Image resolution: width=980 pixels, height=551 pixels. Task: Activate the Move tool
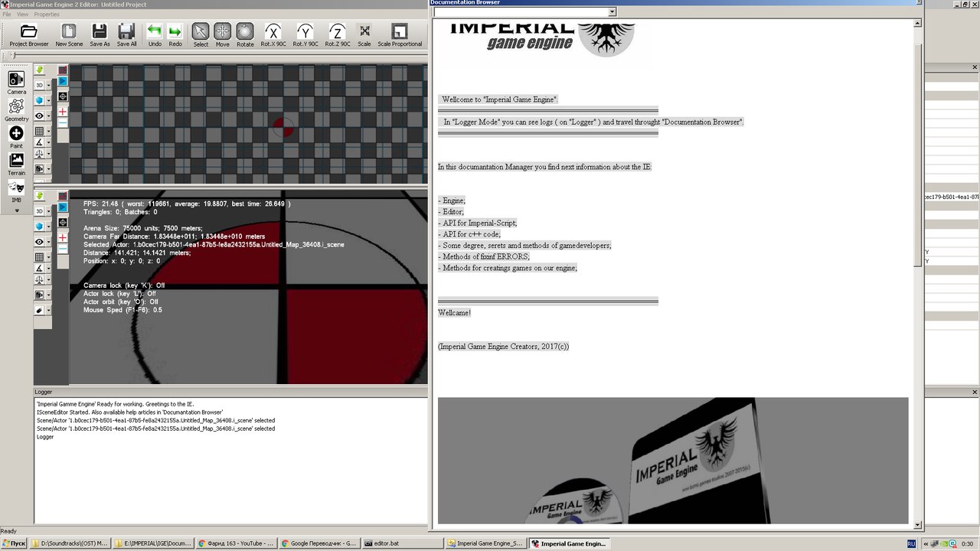(222, 34)
